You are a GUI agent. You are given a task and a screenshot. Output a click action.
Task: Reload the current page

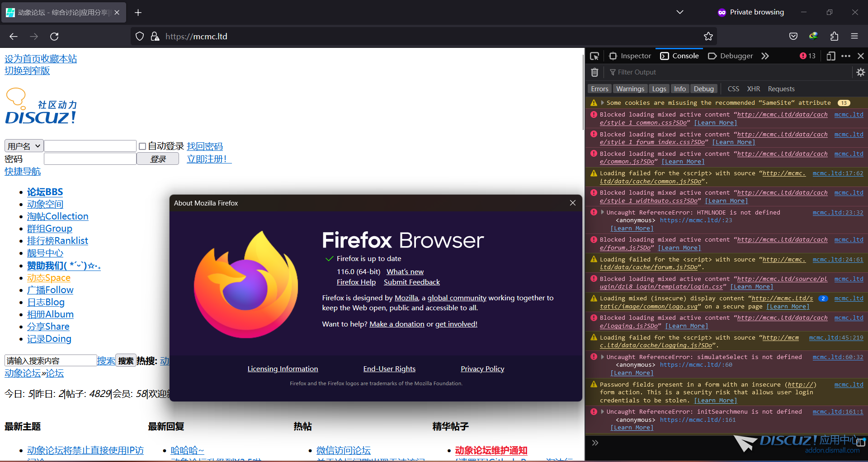pyautogui.click(x=54, y=37)
